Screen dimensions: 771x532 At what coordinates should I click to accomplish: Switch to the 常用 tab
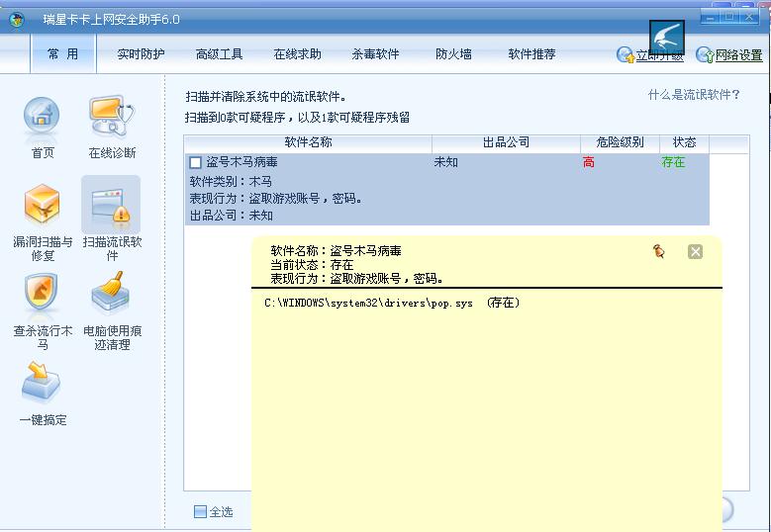click(x=63, y=53)
